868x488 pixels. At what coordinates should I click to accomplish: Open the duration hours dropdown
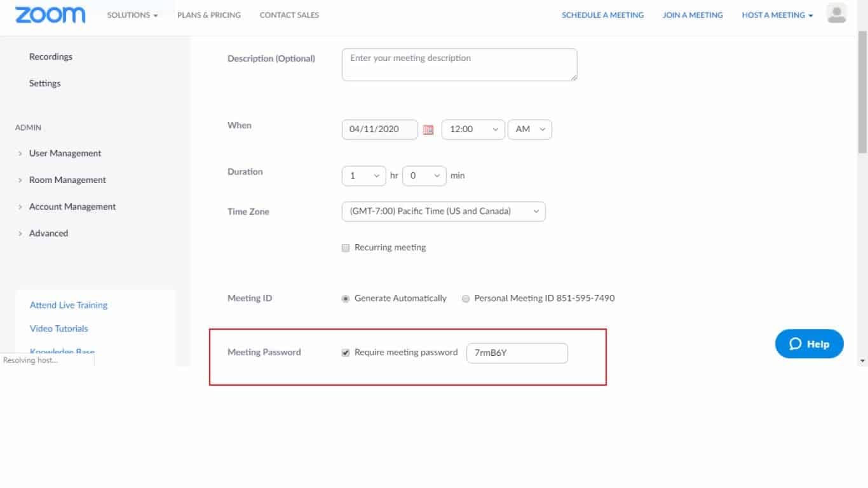[x=363, y=175]
